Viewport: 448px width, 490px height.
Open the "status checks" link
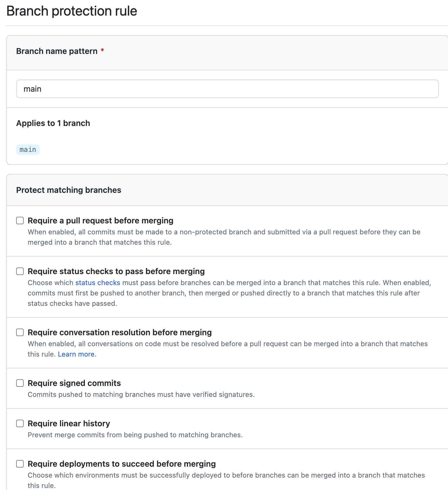[x=98, y=283]
